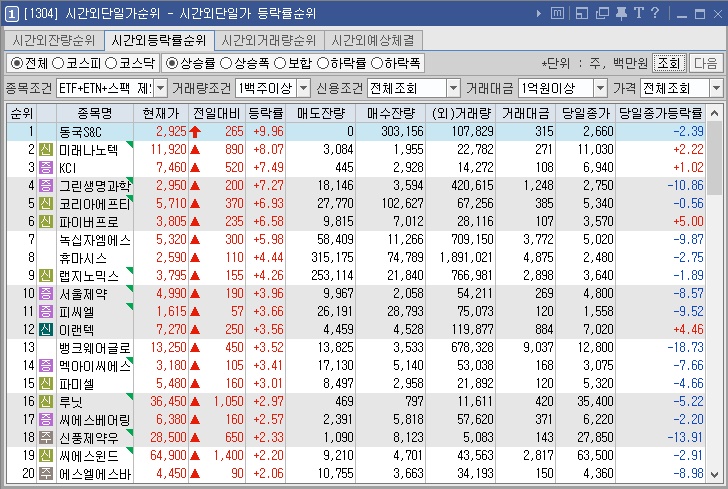Screen dimensions: 728x489
Task: Pin the window with the pushpin icon
Action: click(621, 13)
